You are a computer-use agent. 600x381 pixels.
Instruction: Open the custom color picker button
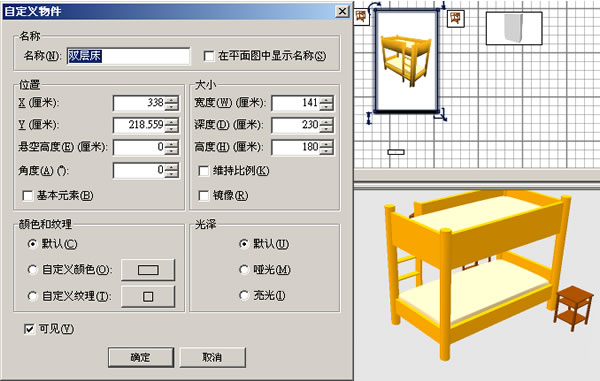point(148,270)
